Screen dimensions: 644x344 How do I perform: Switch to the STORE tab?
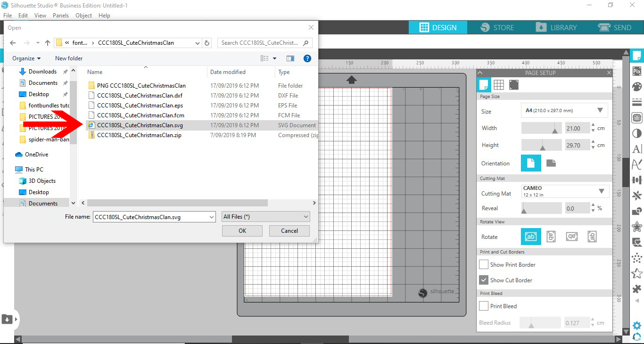(497, 27)
